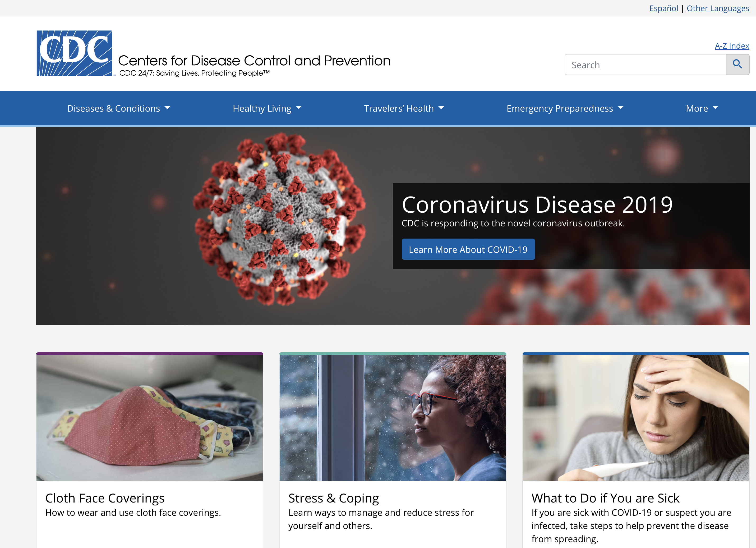This screenshot has width=756, height=548.
Task: Focus the Search input field
Action: (x=645, y=65)
